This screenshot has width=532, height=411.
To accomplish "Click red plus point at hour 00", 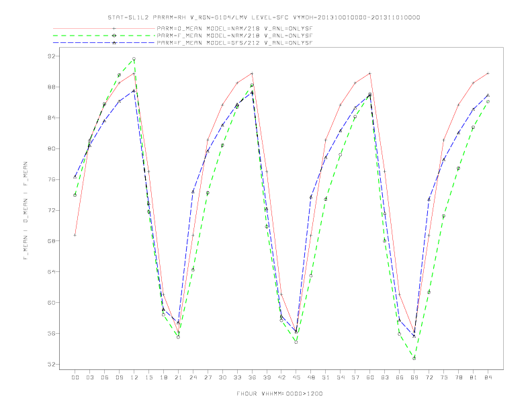I will coord(75,235).
